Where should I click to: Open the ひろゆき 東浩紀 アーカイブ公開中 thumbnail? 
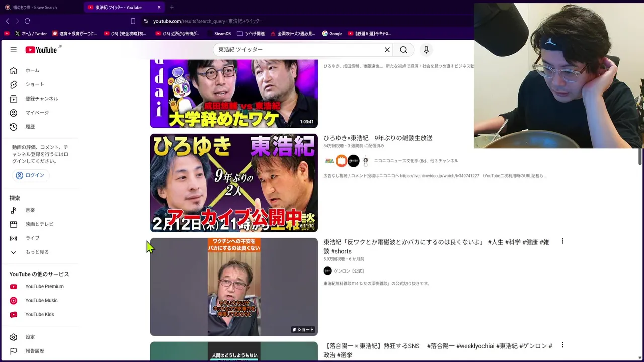click(234, 183)
